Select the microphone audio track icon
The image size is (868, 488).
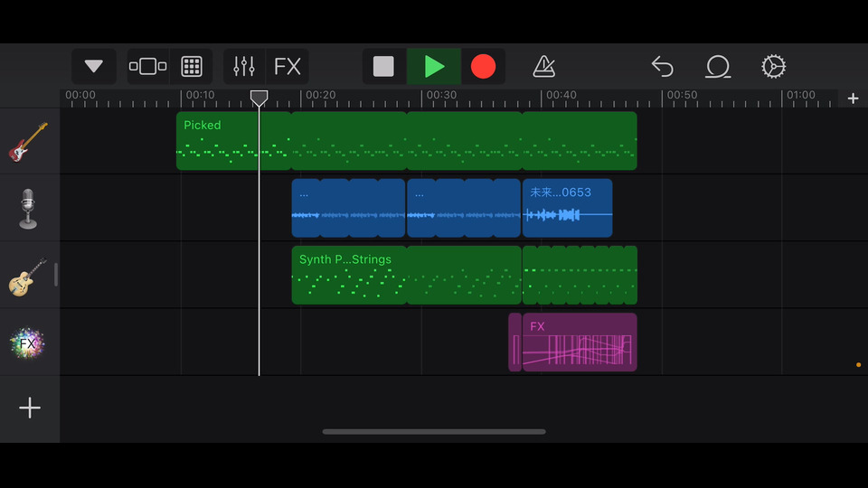pyautogui.click(x=29, y=209)
